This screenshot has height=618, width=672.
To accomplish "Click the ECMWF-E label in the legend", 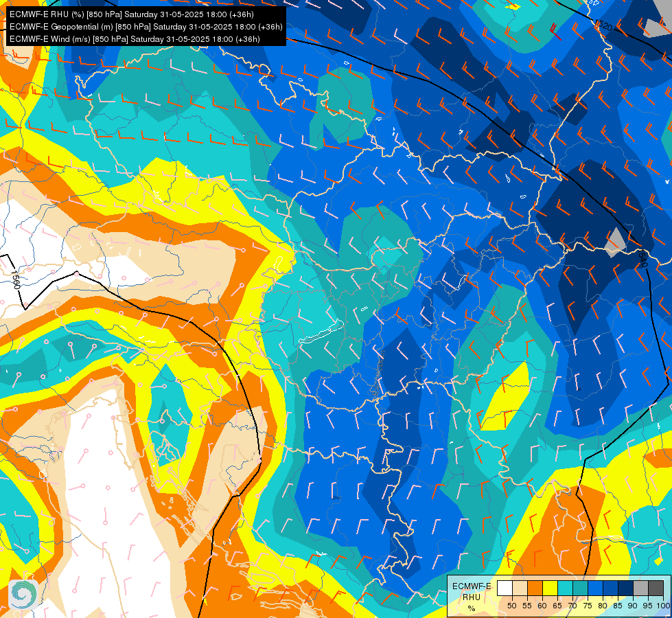I will (x=472, y=586).
